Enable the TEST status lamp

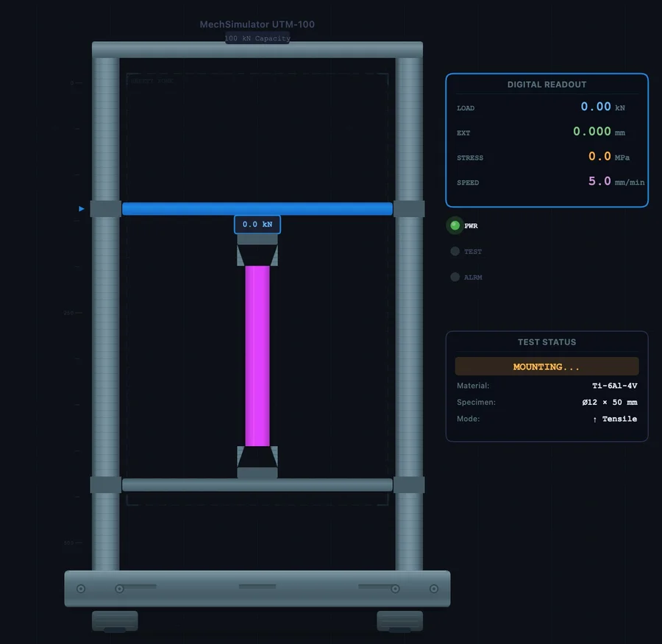[x=455, y=251]
